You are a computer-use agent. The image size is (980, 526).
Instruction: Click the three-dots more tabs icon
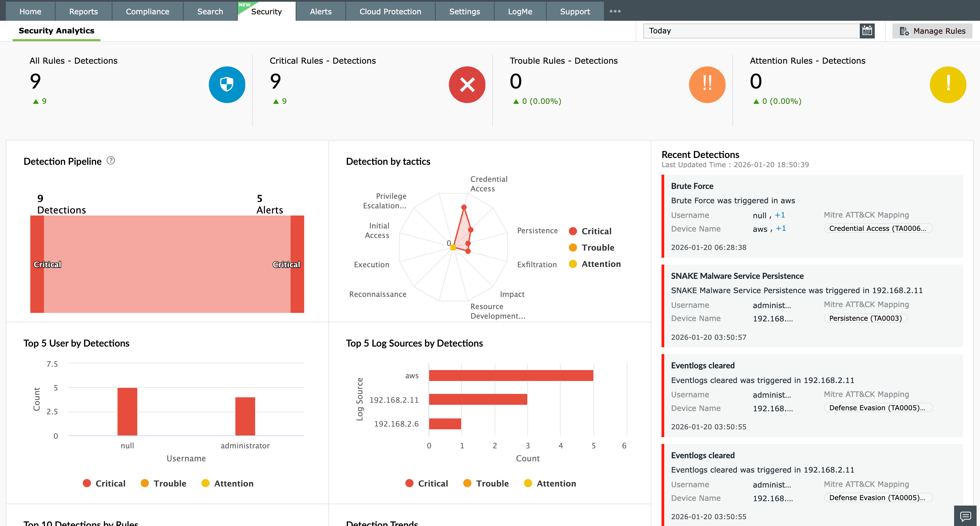(615, 11)
